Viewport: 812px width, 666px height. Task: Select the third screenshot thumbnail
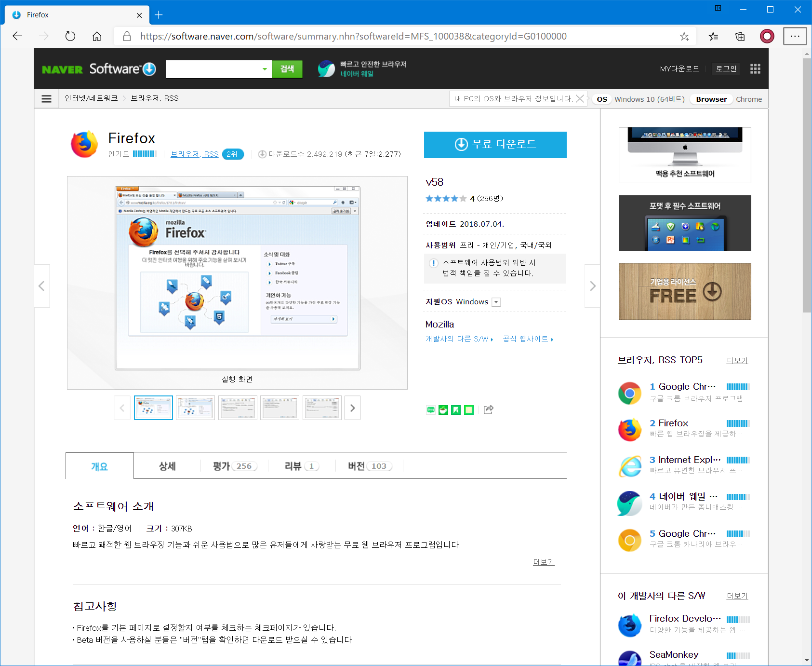238,408
